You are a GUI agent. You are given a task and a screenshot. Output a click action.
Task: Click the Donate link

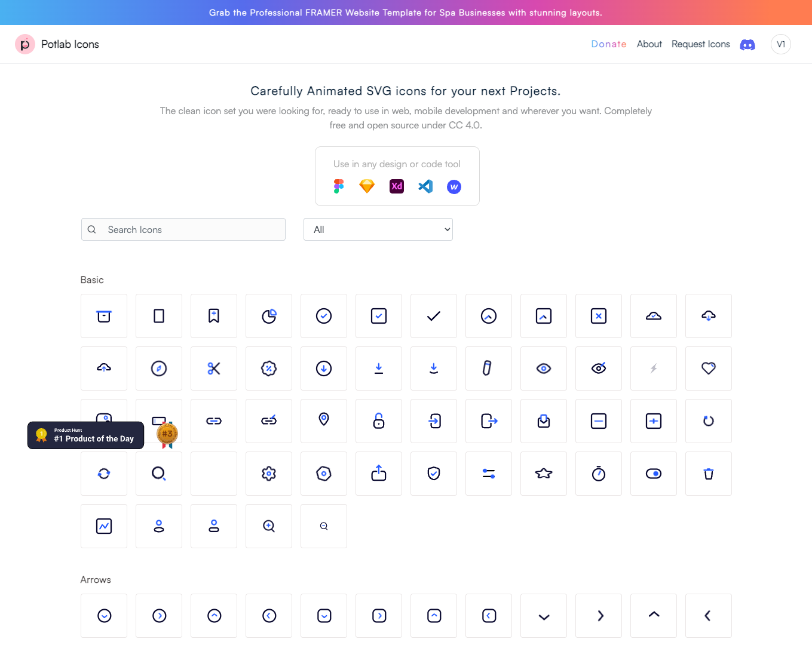[608, 44]
